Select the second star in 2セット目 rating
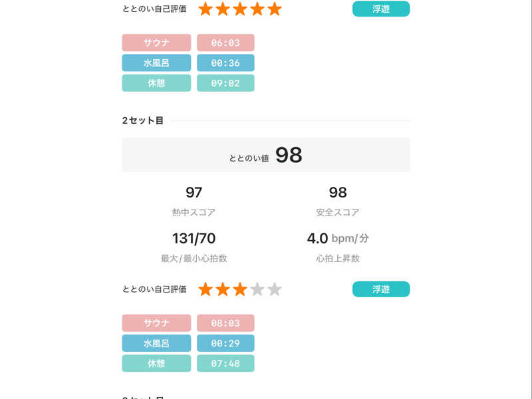Screen dimensions: 532x399 [x=223, y=289]
